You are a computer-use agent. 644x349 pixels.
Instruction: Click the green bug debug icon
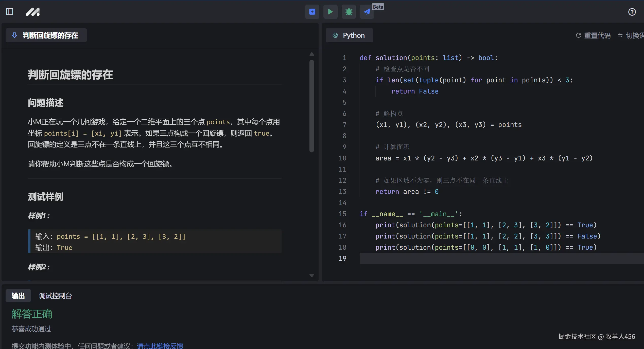coord(349,12)
